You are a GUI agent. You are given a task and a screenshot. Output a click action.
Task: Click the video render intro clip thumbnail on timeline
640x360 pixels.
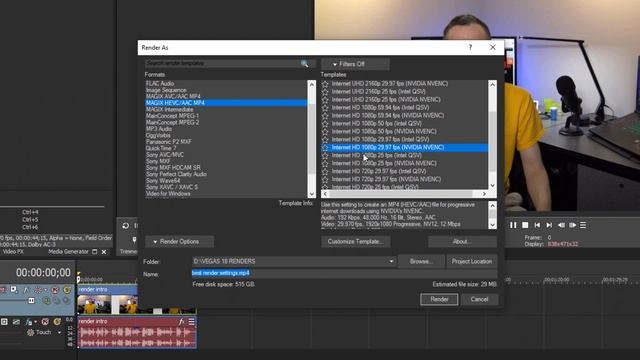[x=108, y=305]
